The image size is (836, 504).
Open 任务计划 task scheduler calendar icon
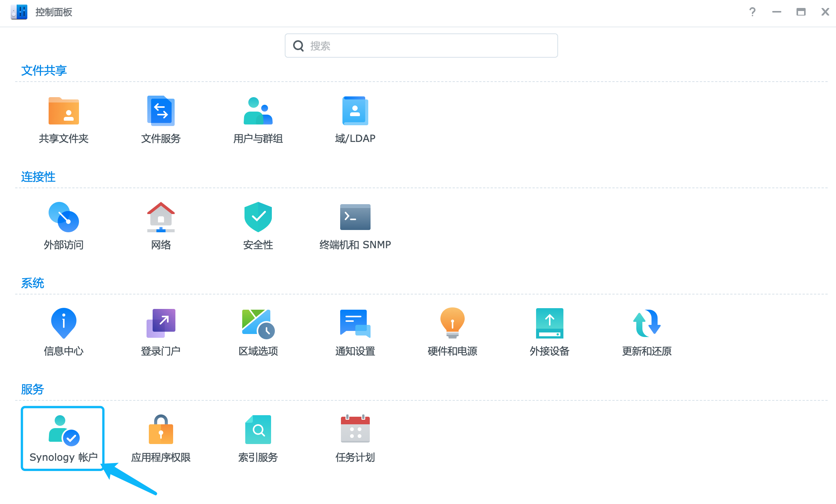click(355, 429)
